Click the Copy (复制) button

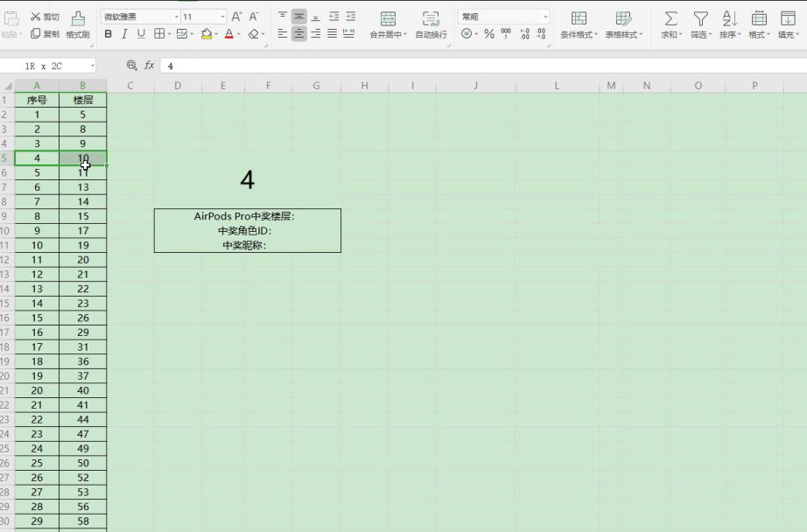[x=45, y=34]
